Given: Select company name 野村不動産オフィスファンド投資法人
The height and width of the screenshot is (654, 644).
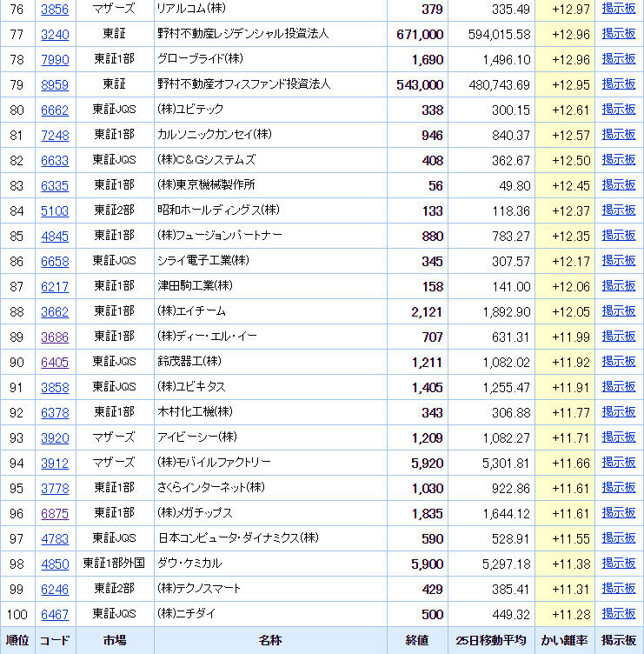Looking at the screenshot, I should pos(244,84).
